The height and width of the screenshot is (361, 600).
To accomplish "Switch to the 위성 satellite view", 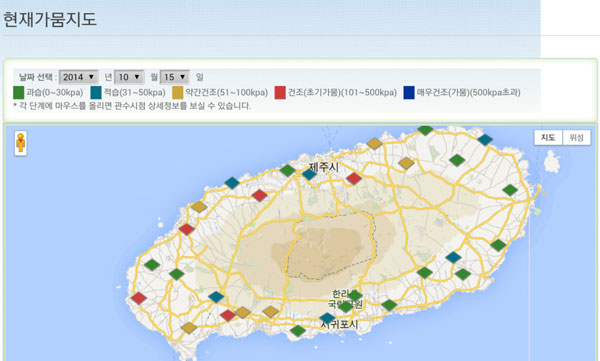I will click(576, 137).
